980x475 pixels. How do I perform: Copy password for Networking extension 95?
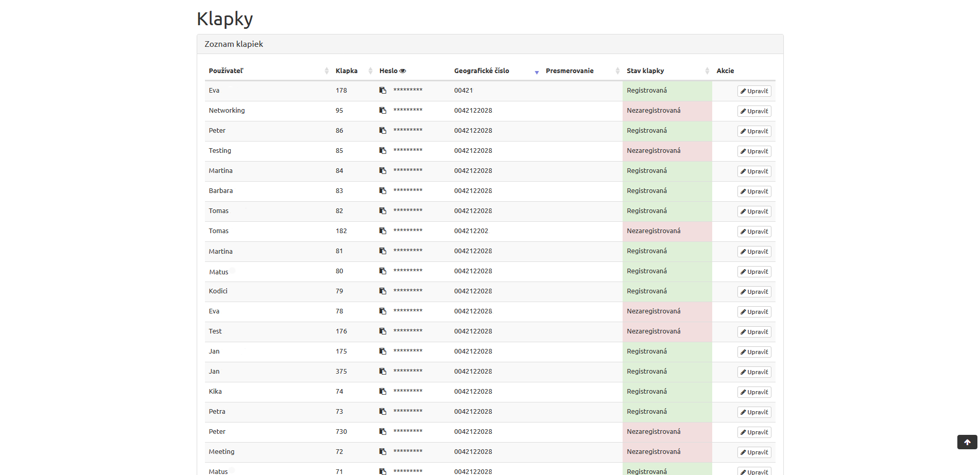(x=383, y=111)
